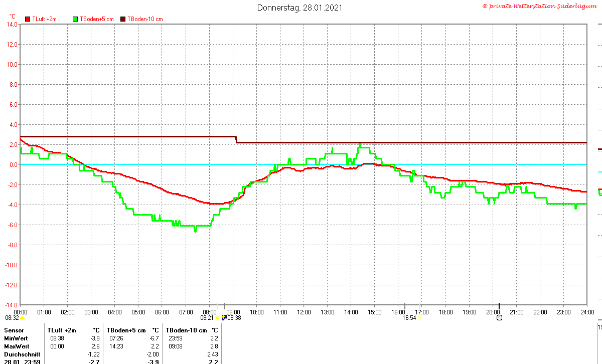Click the yellow sun icon beside 08:32

22,318
